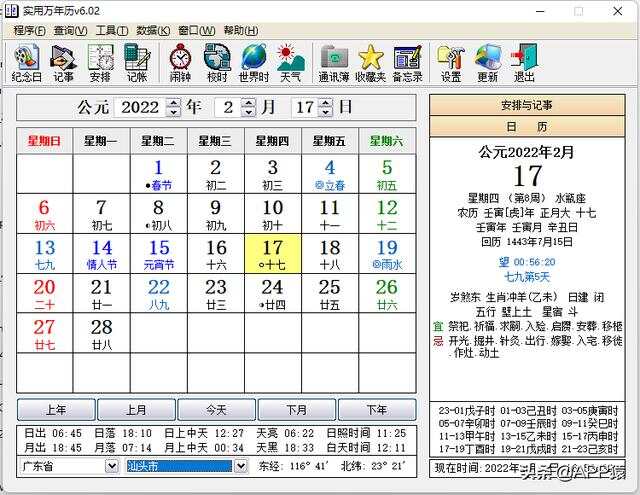Click the 月落 07:14 moonset value
Image resolution: width=640 pixels, height=495 pixels.
pyautogui.click(x=123, y=448)
